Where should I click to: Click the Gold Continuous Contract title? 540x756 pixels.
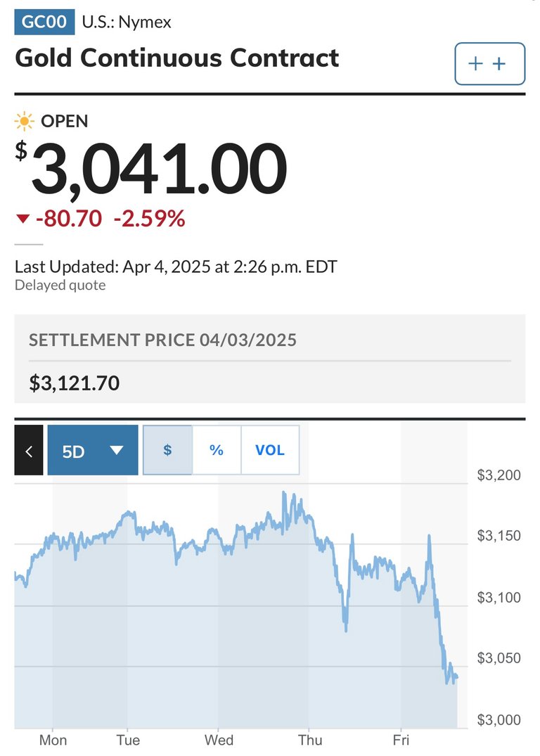click(177, 58)
